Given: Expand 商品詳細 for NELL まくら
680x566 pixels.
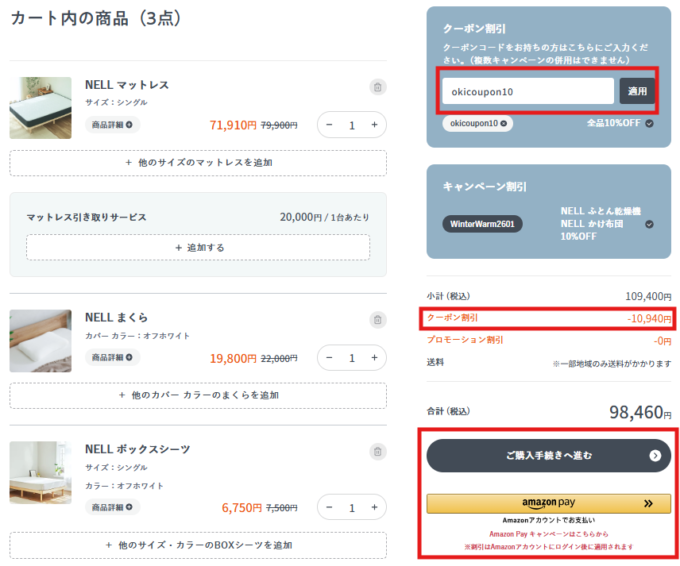Looking at the screenshot, I should coord(112,357).
